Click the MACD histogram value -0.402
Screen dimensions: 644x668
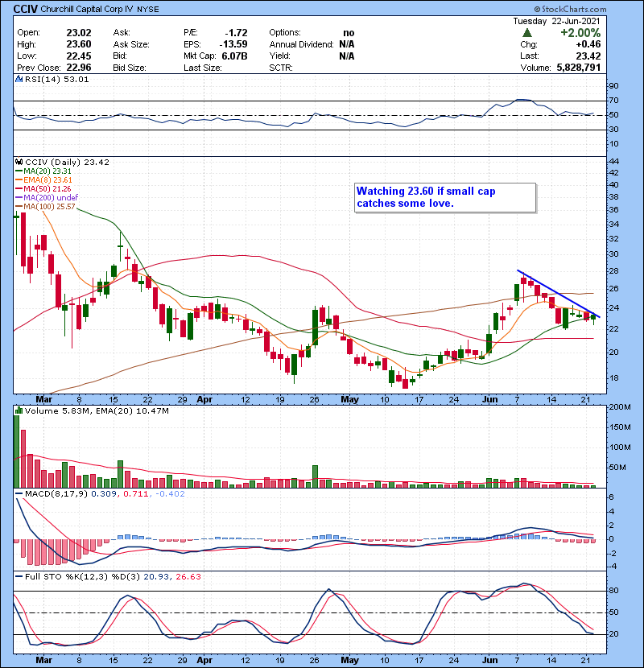(170, 494)
